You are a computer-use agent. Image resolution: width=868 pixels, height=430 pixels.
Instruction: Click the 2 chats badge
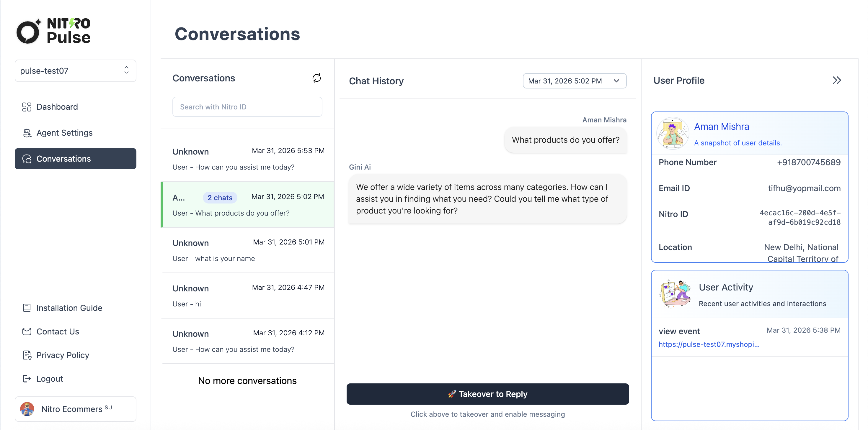[220, 198]
